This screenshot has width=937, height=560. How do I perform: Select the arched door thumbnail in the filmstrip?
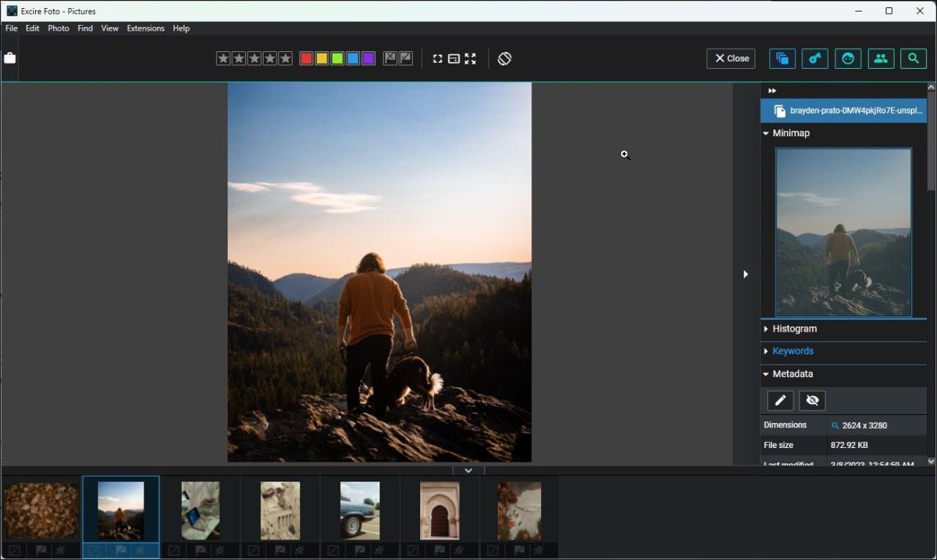click(x=440, y=510)
